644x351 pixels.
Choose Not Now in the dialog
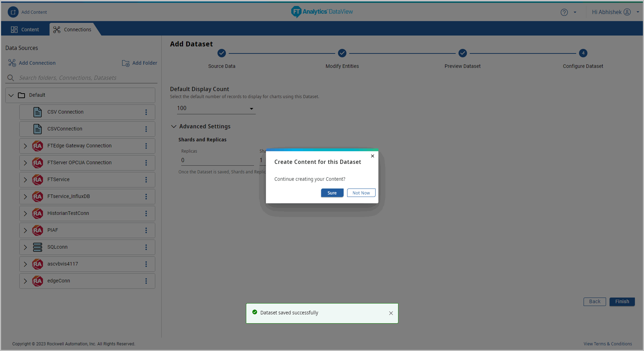click(361, 193)
